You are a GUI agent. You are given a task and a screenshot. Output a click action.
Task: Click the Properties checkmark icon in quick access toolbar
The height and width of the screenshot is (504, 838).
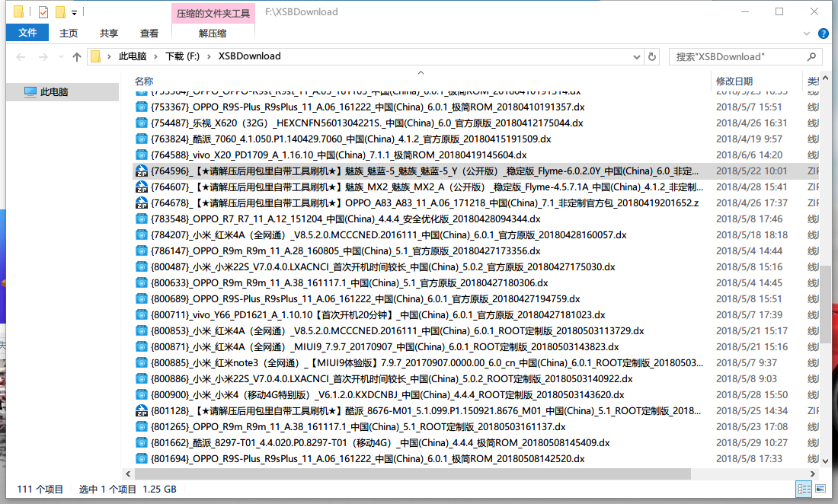click(x=43, y=11)
